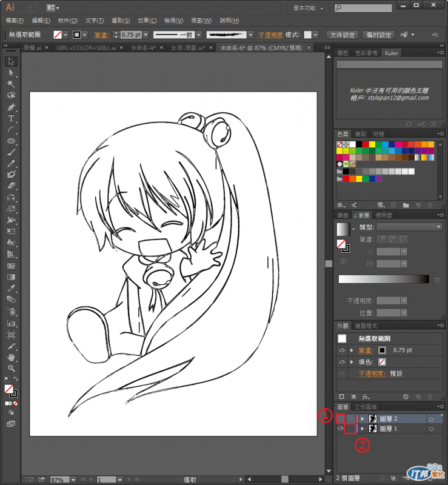Viewport: 448px width, 485px height.
Task: Pick the yellow swatch in top row
Action: coord(372,144)
